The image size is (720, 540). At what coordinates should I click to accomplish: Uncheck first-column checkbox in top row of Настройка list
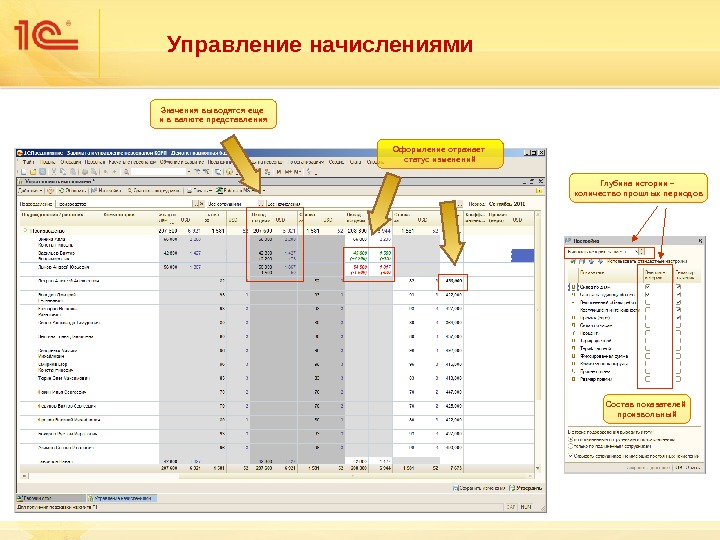[648, 287]
